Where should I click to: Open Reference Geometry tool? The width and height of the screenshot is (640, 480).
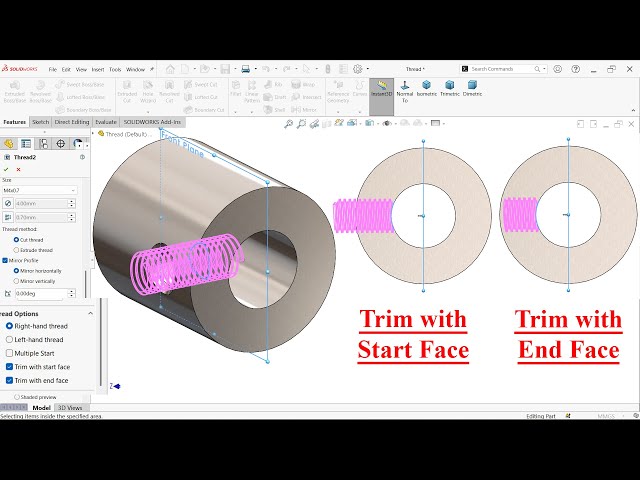coord(338,91)
